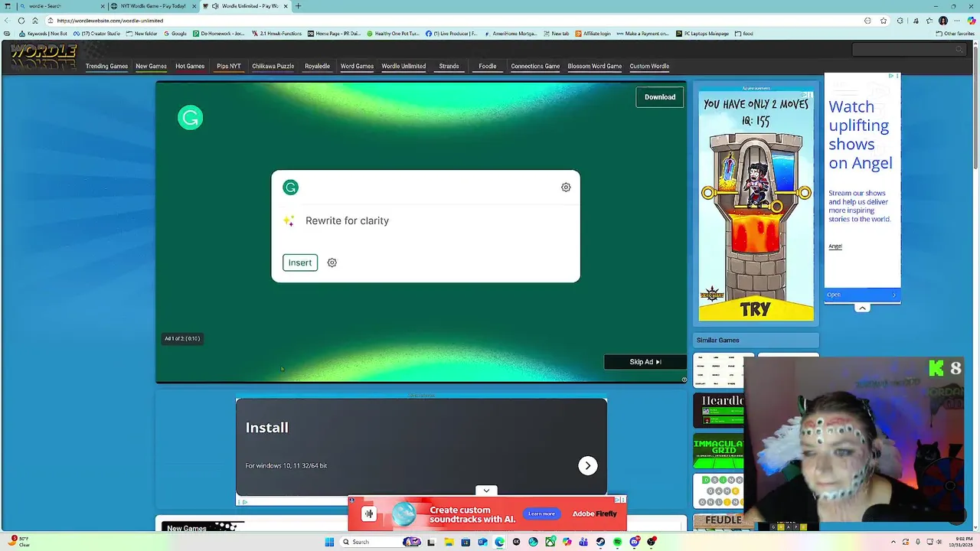Open Royaledle from the nav bar
This screenshot has height=551, width=980.
click(317, 67)
